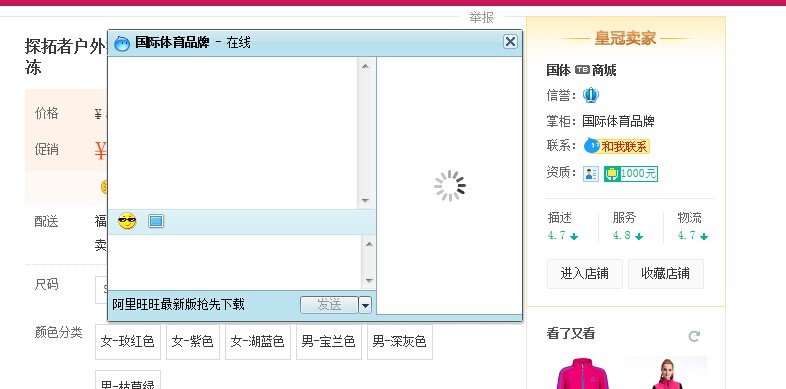The width and height of the screenshot is (786, 389).
Task: Click the 进入店铺 button
Action: pos(584,274)
